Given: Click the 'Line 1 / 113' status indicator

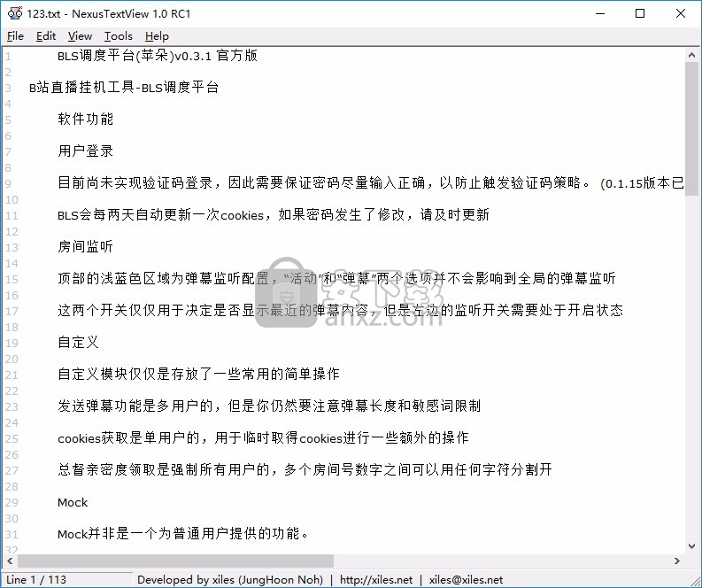Looking at the screenshot, I should (x=35, y=579).
